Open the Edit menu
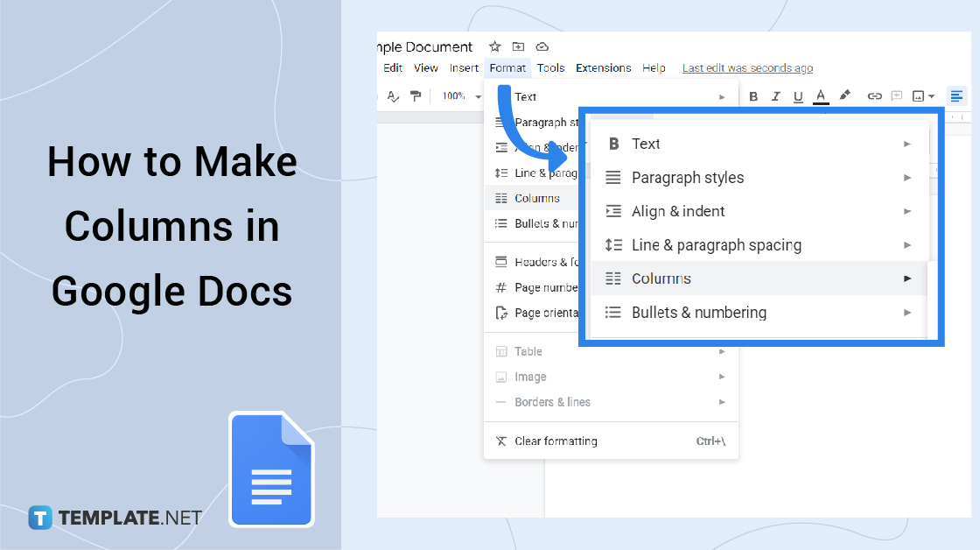980x550 pixels. click(x=393, y=67)
